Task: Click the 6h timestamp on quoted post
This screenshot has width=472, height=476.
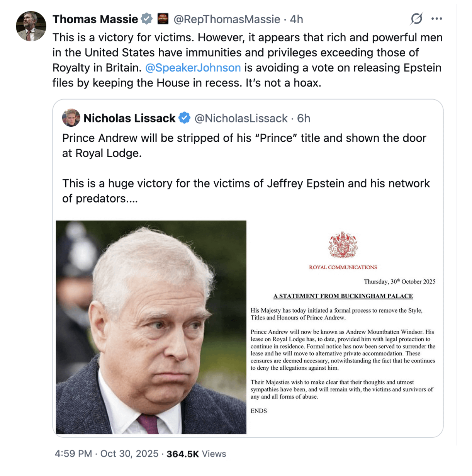Action: (304, 118)
